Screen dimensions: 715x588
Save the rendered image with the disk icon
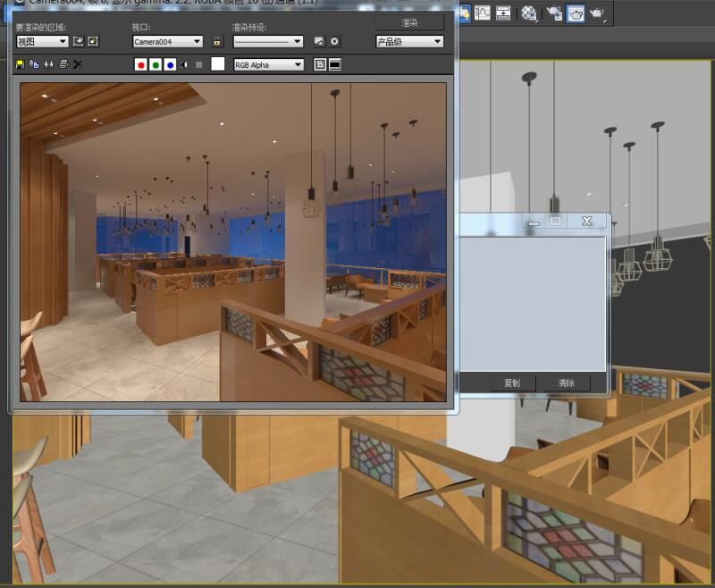coord(20,64)
